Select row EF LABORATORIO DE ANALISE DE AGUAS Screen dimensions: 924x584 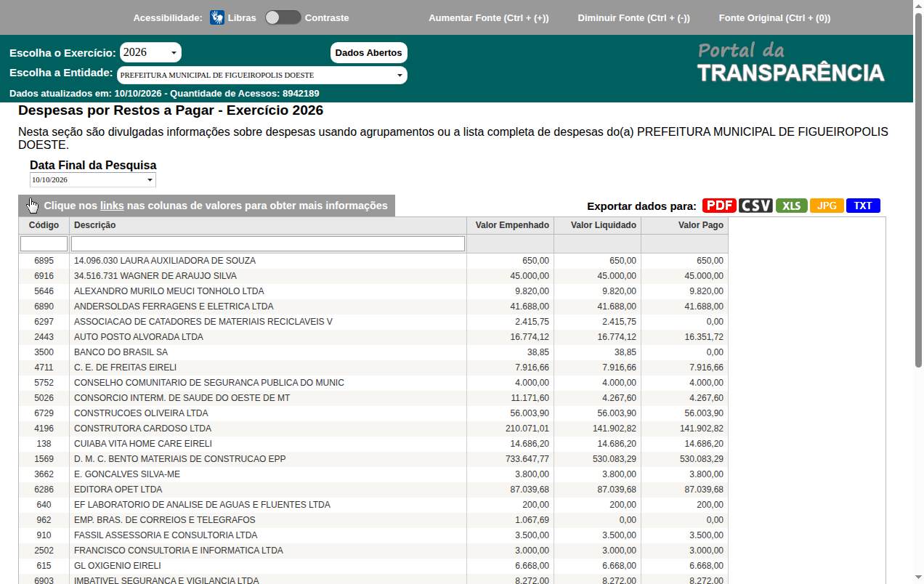(x=373, y=505)
